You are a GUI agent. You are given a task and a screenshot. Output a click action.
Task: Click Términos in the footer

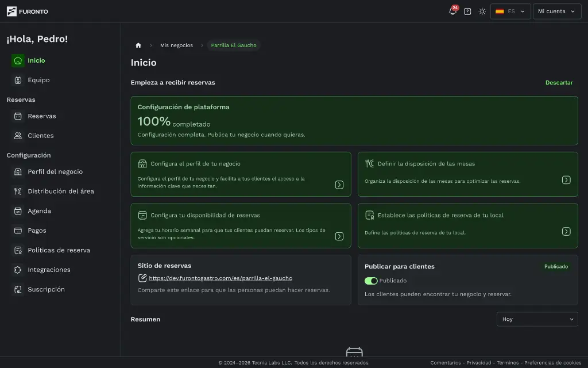point(508,363)
